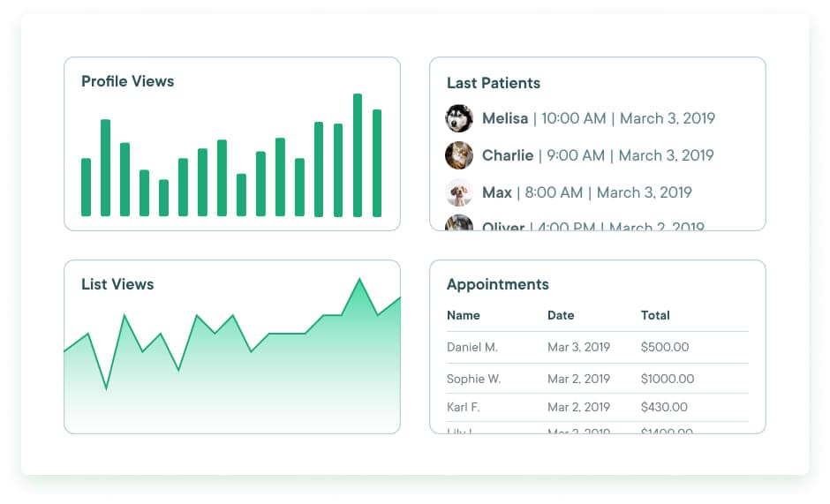Image resolution: width=830 pixels, height=504 pixels.
Task: Sort appointments by Date column header
Action: [561, 315]
